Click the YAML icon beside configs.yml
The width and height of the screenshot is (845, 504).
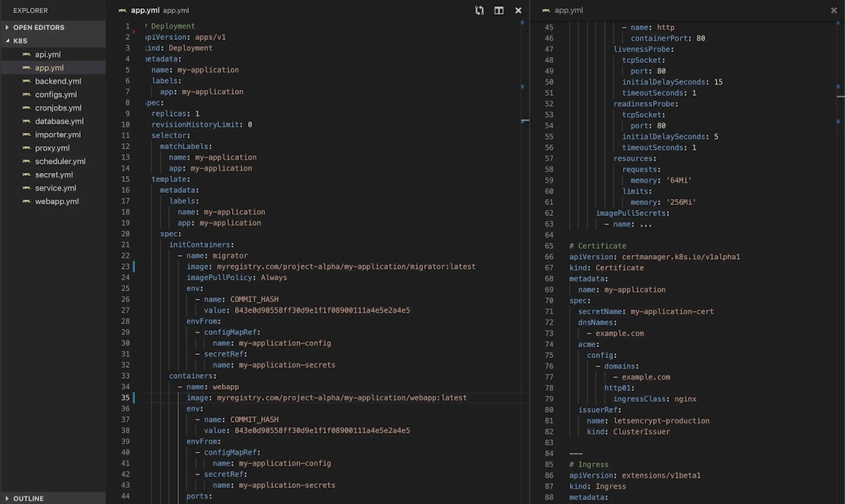point(26,94)
